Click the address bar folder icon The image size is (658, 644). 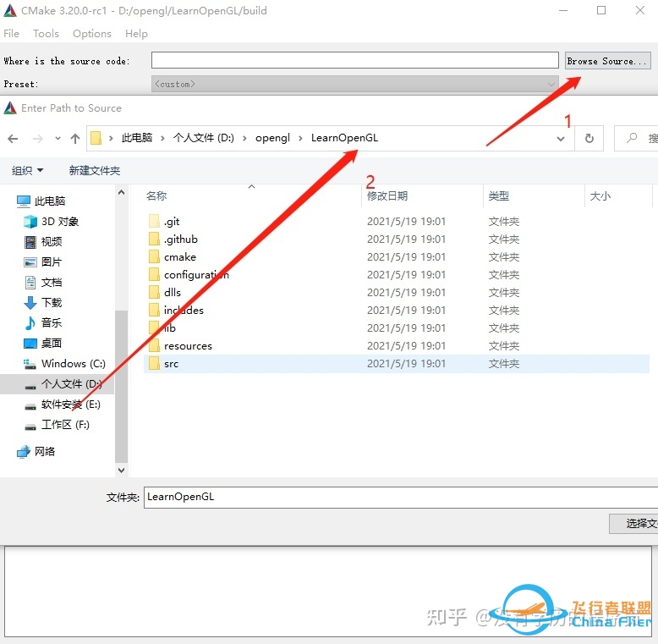click(96, 138)
